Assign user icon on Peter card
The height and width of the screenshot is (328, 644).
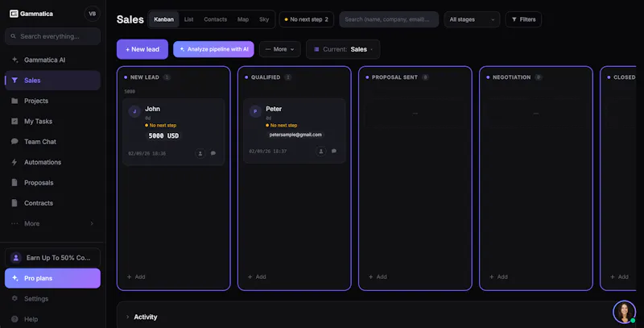coord(320,152)
